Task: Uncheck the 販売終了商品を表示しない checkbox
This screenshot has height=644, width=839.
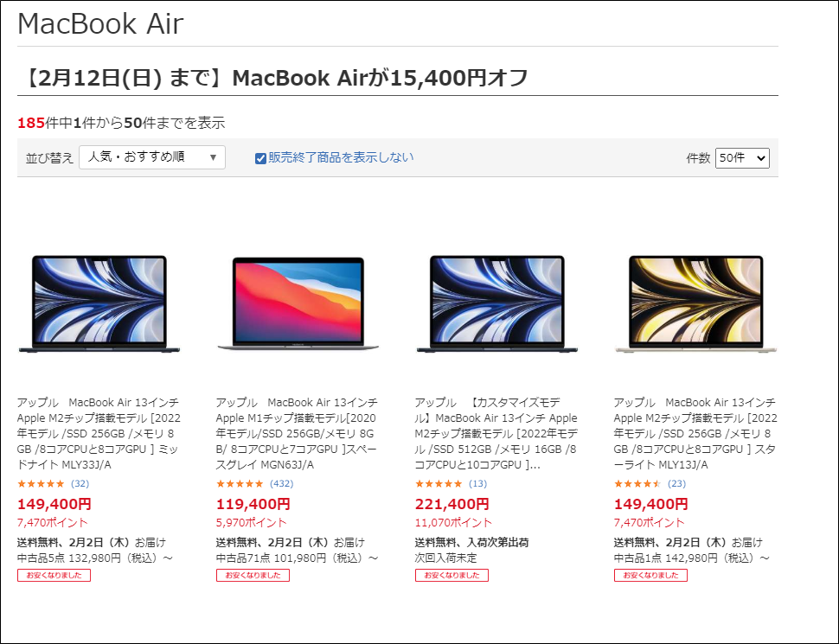Action: tap(260, 158)
